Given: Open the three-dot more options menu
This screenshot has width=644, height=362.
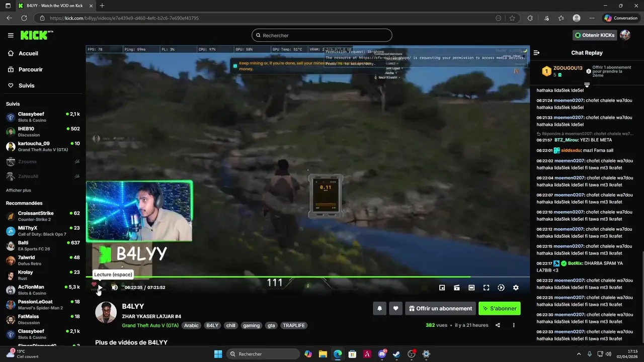Looking at the screenshot, I should coord(514,325).
